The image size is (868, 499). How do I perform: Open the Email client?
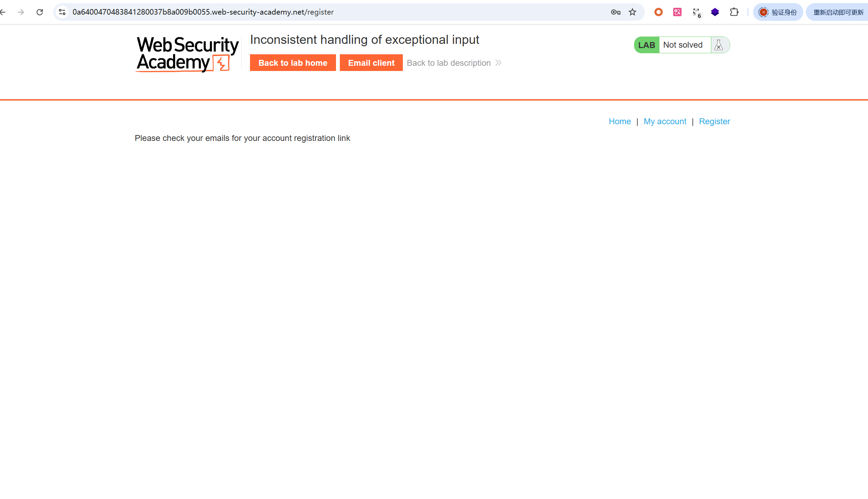pyautogui.click(x=371, y=63)
